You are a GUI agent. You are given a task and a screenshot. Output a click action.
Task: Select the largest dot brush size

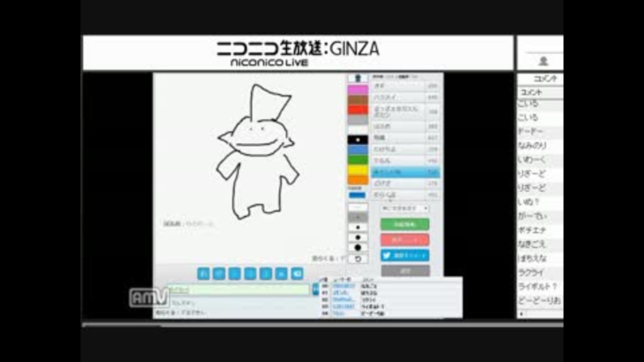(358, 247)
